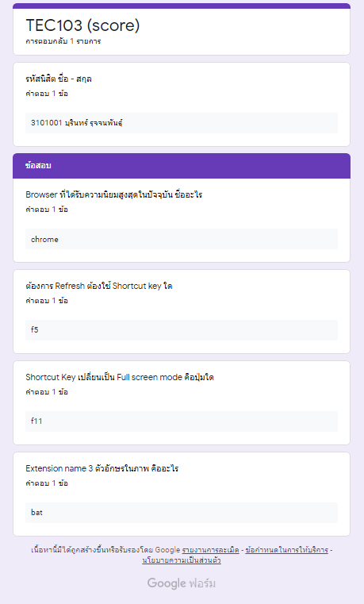
Task: Select the student ID and name answer box
Action: (x=182, y=123)
